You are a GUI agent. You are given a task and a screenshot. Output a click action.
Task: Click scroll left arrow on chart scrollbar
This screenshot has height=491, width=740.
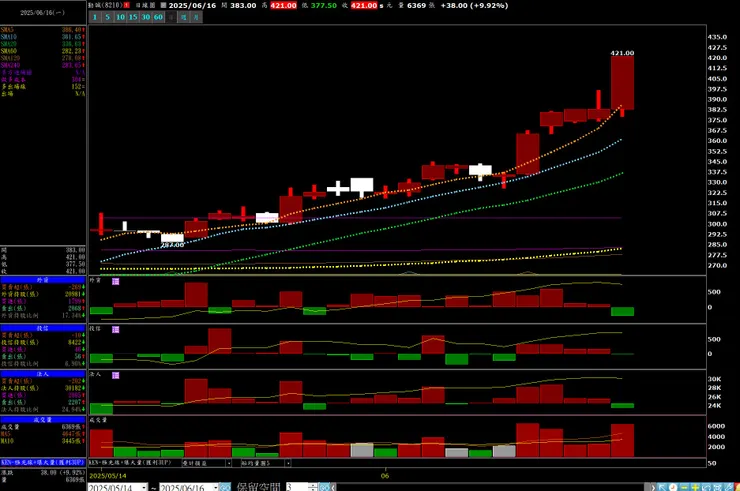(x=333, y=487)
